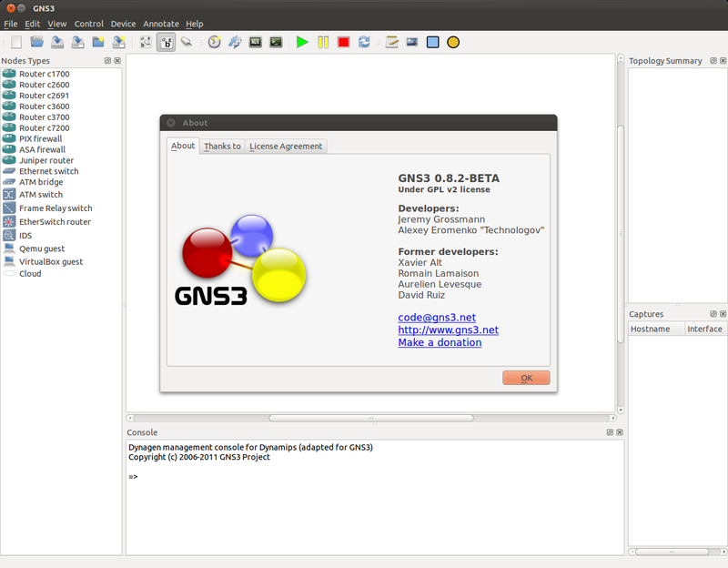Insert a picture using the toolbar icon
This screenshot has width=728, height=568.
point(411,42)
